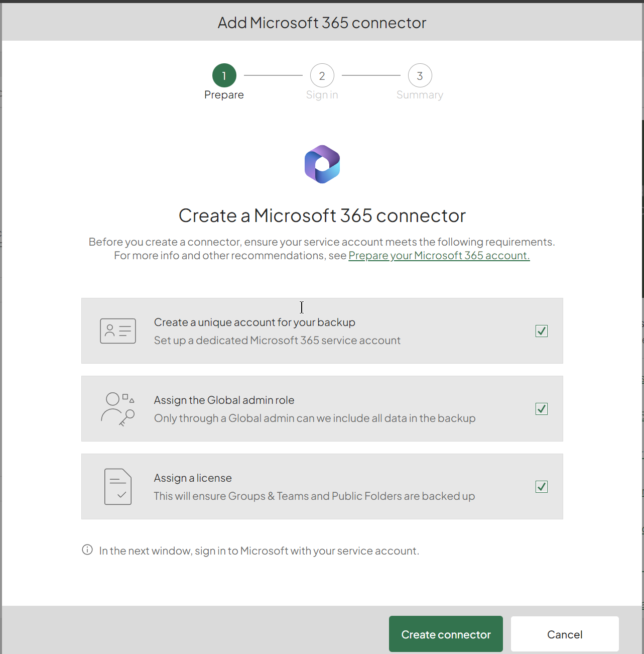Image resolution: width=644 pixels, height=654 pixels.
Task: Jump to step 3 Summary circle
Action: tap(420, 75)
